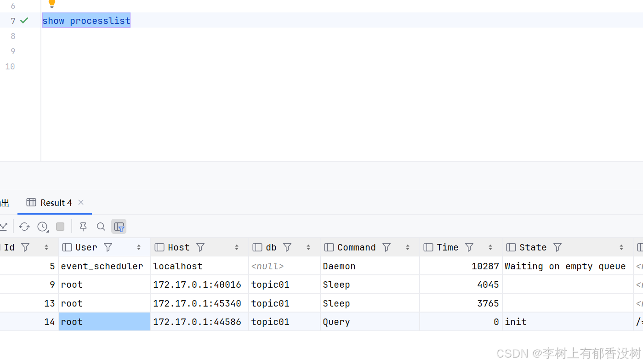Screen dimensions: 643x364
Task: Select the 'event_scheduler' user cell
Action: click(104, 266)
